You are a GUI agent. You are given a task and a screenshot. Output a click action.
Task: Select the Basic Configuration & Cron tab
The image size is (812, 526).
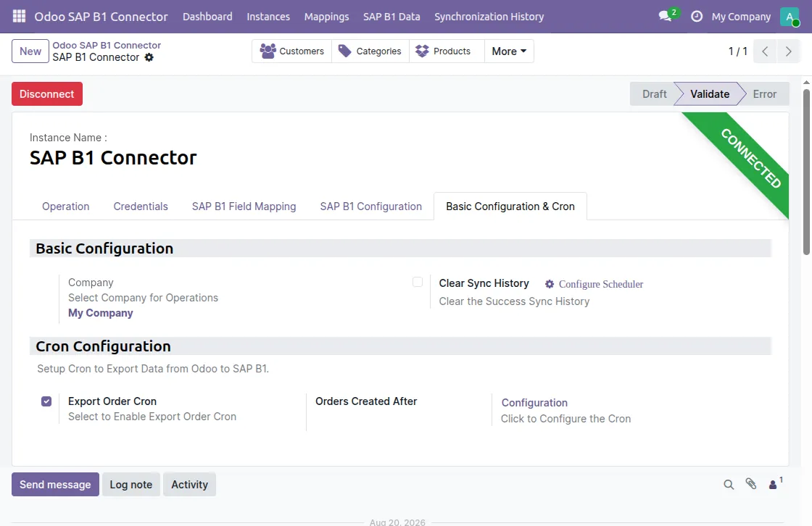tap(510, 206)
